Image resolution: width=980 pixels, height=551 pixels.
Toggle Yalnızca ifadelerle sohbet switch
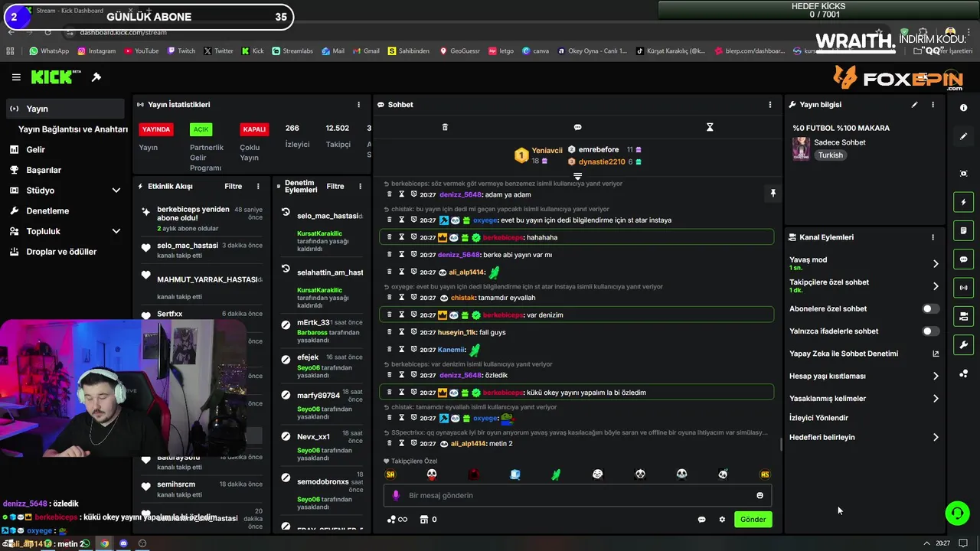point(930,331)
